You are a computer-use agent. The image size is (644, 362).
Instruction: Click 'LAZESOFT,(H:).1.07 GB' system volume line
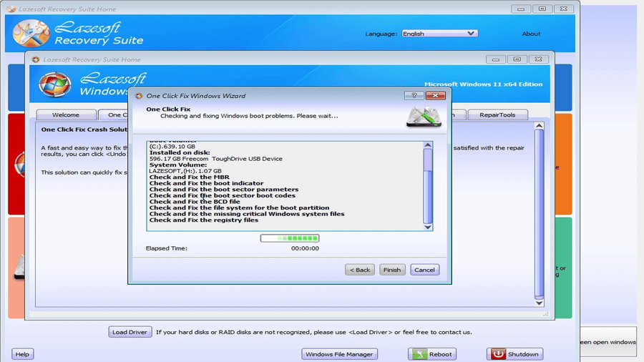[x=185, y=171]
